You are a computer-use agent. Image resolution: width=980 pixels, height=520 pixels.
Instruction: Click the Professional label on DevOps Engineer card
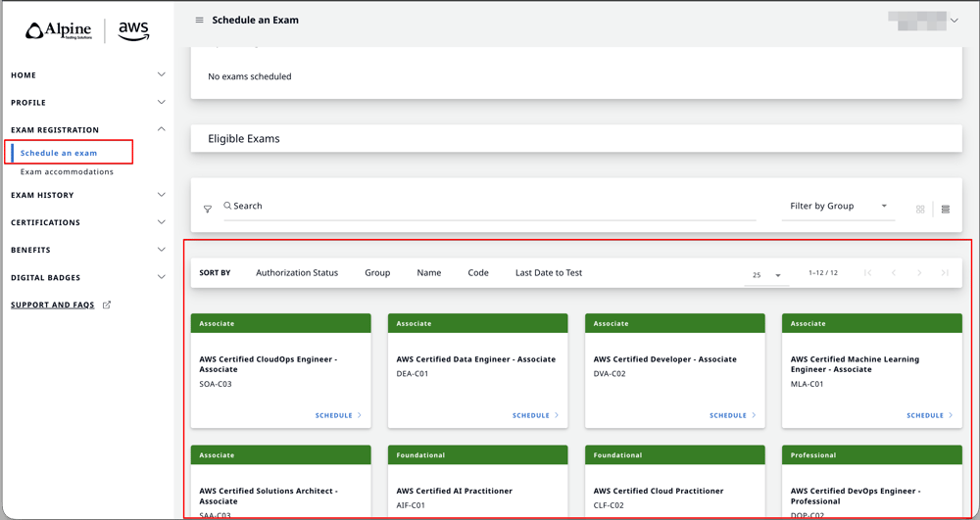[813, 455]
